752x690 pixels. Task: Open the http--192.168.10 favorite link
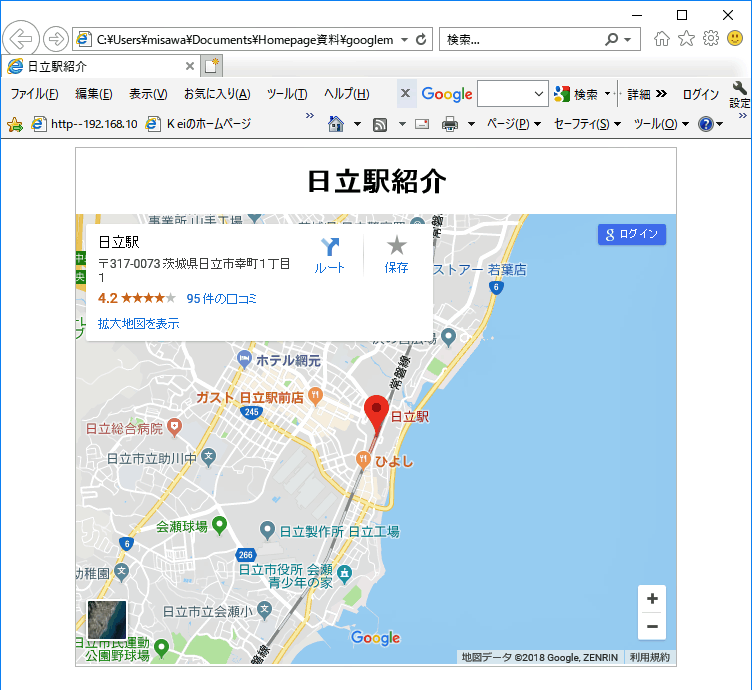[x=85, y=124]
